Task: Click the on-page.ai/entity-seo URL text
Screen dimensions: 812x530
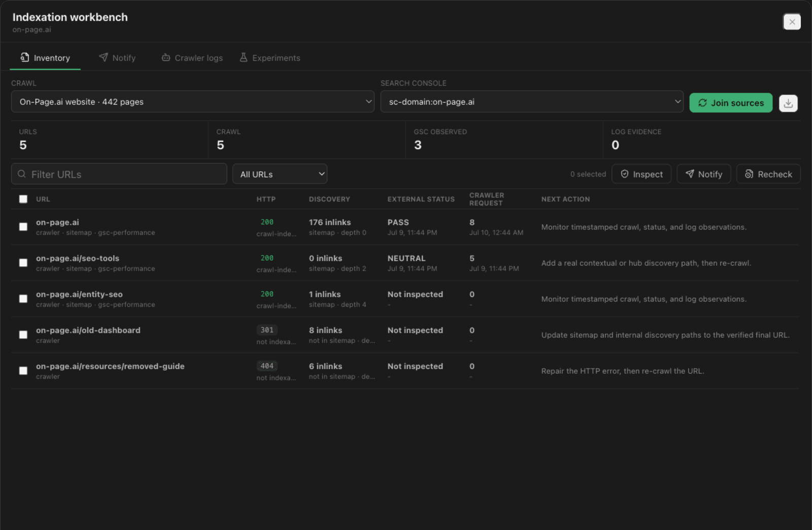Action: point(79,294)
